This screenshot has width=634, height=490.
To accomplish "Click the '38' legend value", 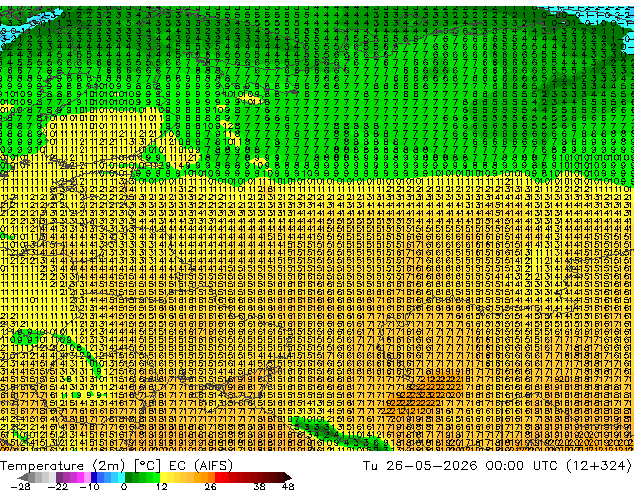I will coord(260,486).
